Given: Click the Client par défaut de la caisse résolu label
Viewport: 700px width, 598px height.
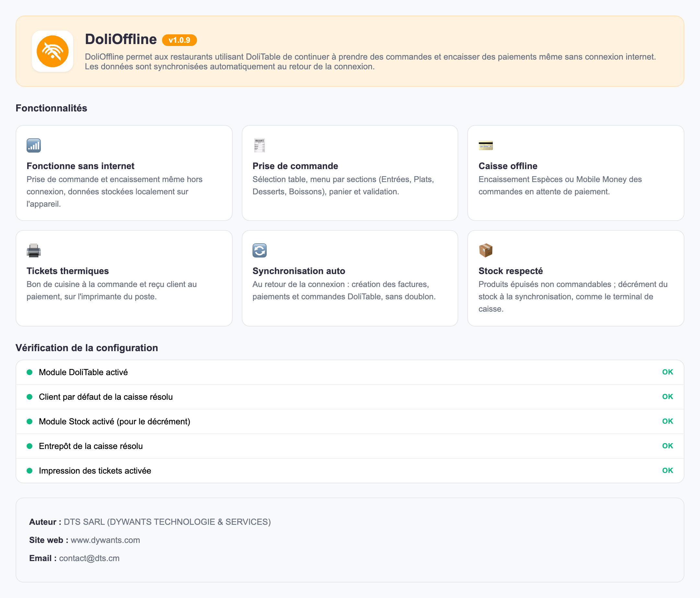Looking at the screenshot, I should coord(106,397).
